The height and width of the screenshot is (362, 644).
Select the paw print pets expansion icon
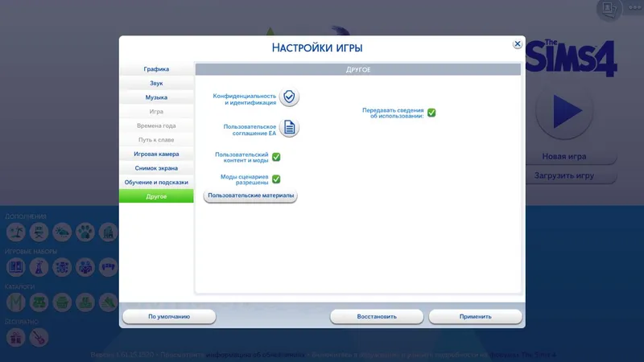(85, 232)
